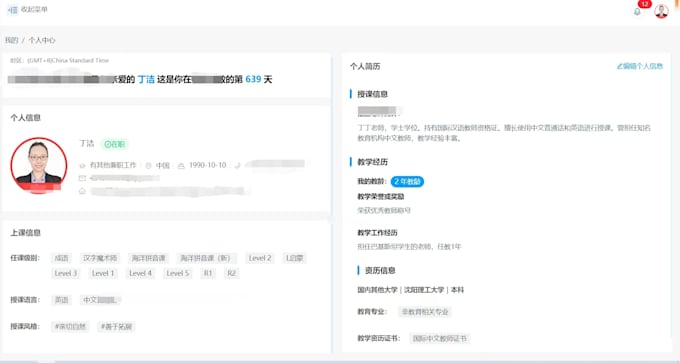Click the 国际中文教师证书 certificate tag
The width and height of the screenshot is (680, 363).
click(x=440, y=338)
